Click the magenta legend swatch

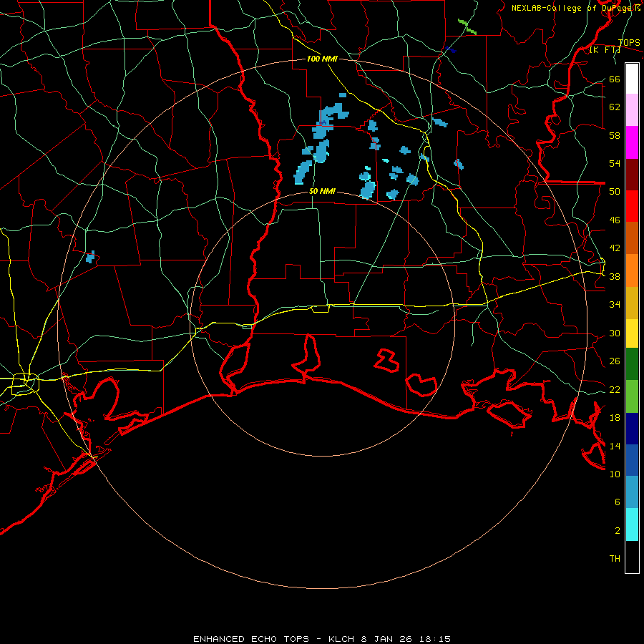(x=632, y=142)
